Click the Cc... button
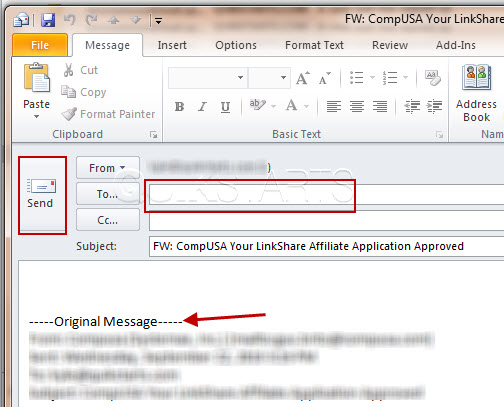The height and width of the screenshot is (407, 504). point(108,220)
